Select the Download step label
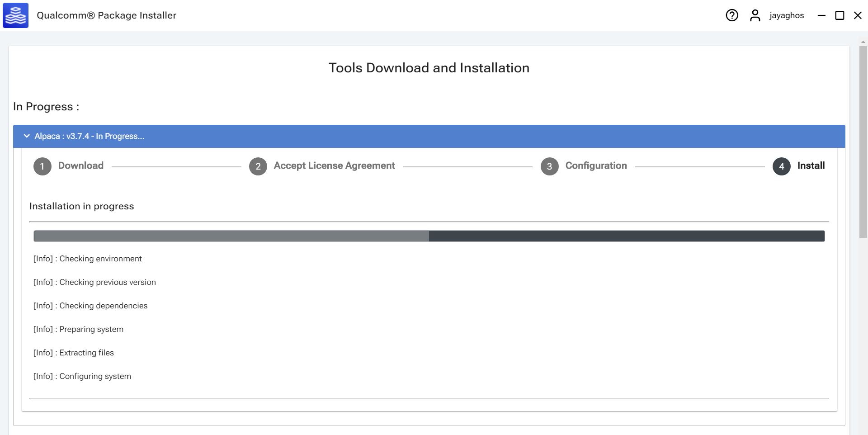The image size is (868, 435). [x=81, y=165]
